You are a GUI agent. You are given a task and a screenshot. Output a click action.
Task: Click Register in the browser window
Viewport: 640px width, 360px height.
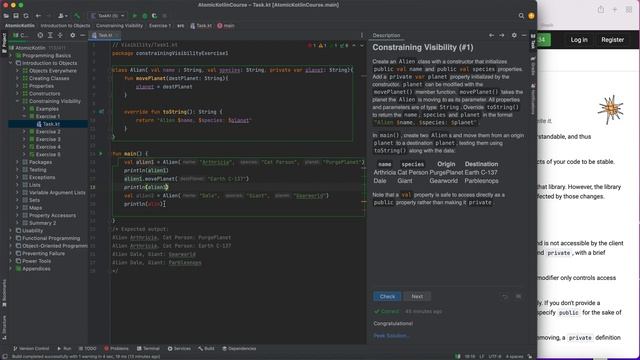(x=612, y=40)
